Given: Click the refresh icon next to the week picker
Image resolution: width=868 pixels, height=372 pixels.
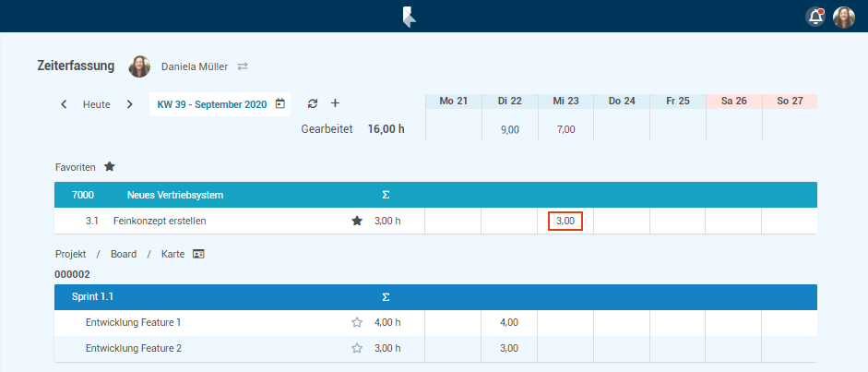Looking at the screenshot, I should click(x=313, y=103).
